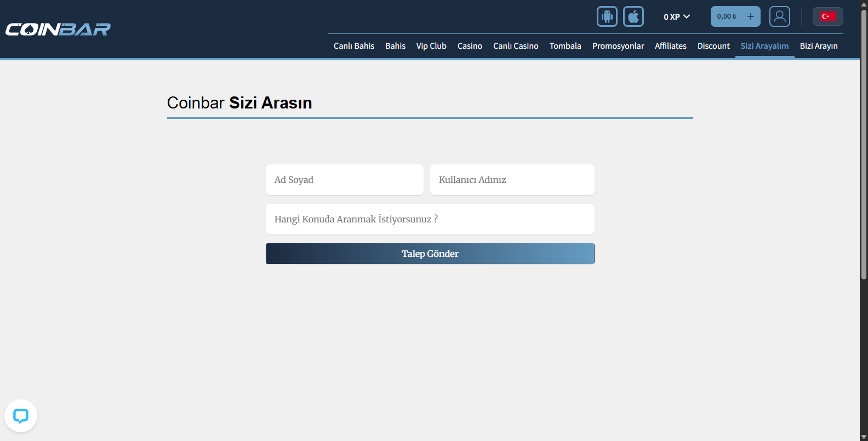Click the Kullanıcı Adınız field
Screen dimensions: 868x441
coord(512,180)
